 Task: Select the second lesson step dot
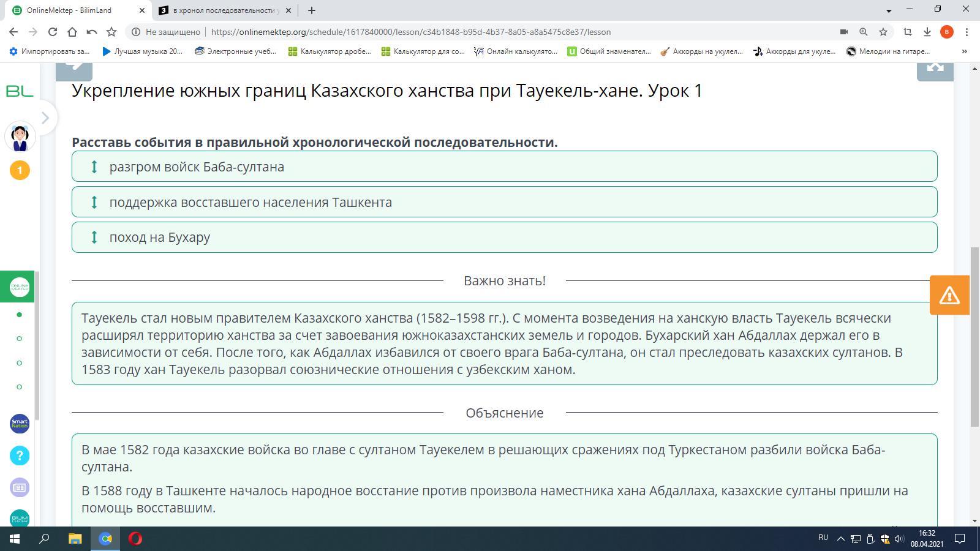(x=19, y=339)
